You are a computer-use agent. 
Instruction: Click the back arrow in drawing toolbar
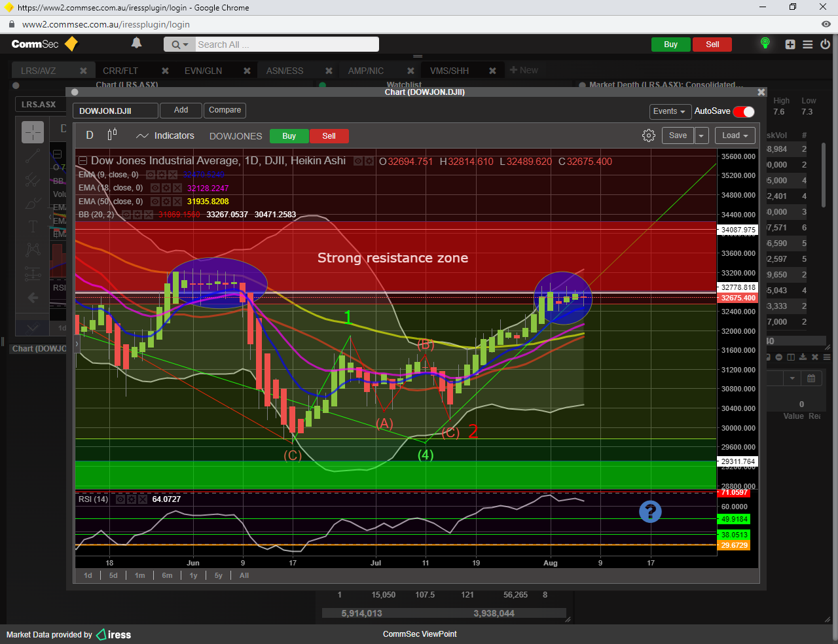(x=33, y=298)
